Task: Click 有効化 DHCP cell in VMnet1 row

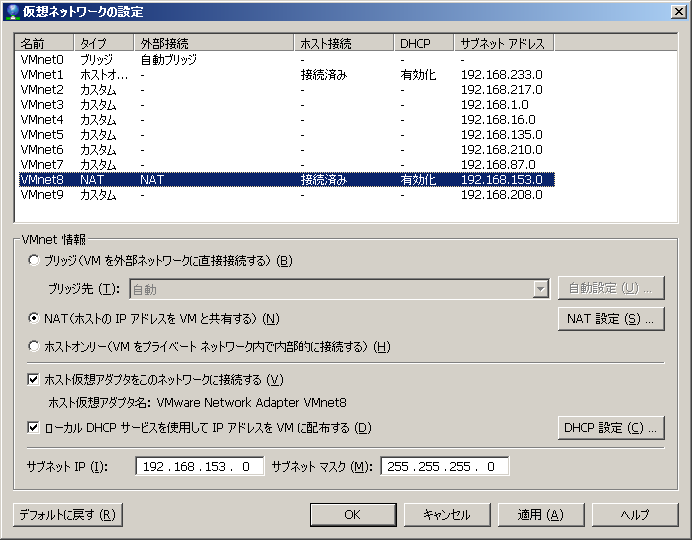Action: [418, 75]
